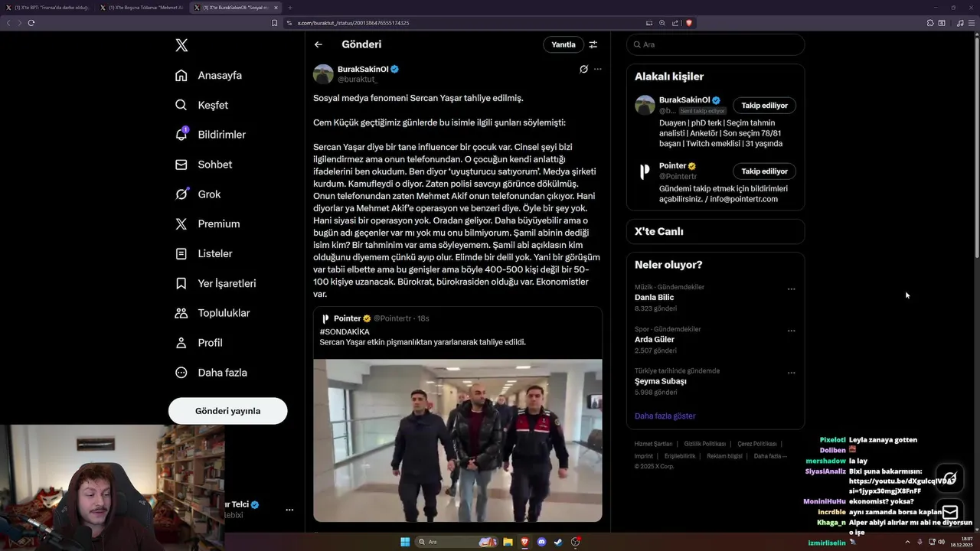Open Sohbet messages
This screenshot has width=980, height=551.
pos(204,165)
